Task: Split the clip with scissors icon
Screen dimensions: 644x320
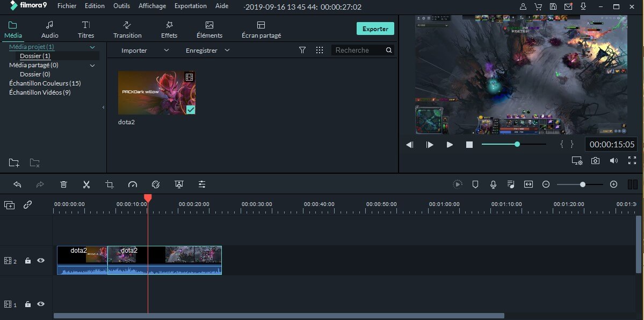Action: (x=86, y=184)
